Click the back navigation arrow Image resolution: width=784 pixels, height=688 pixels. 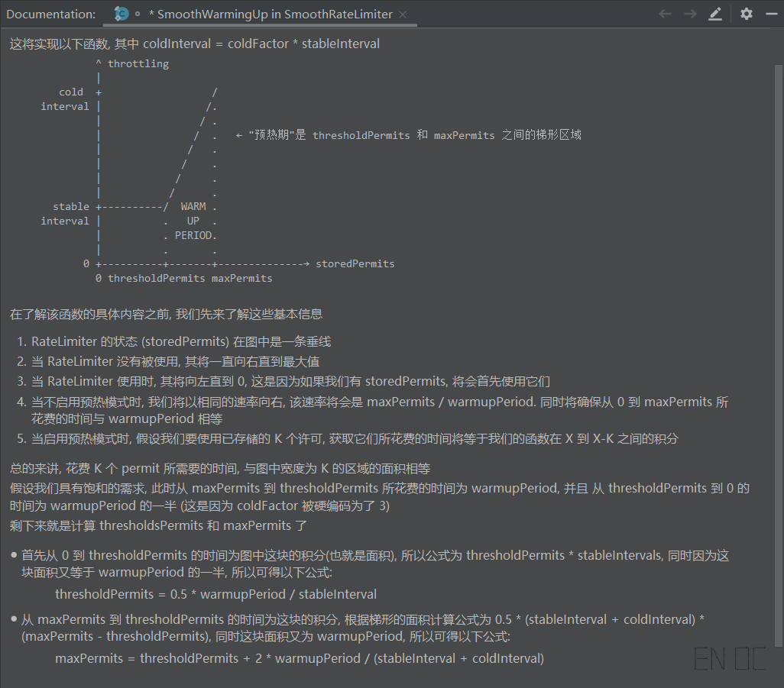(665, 15)
